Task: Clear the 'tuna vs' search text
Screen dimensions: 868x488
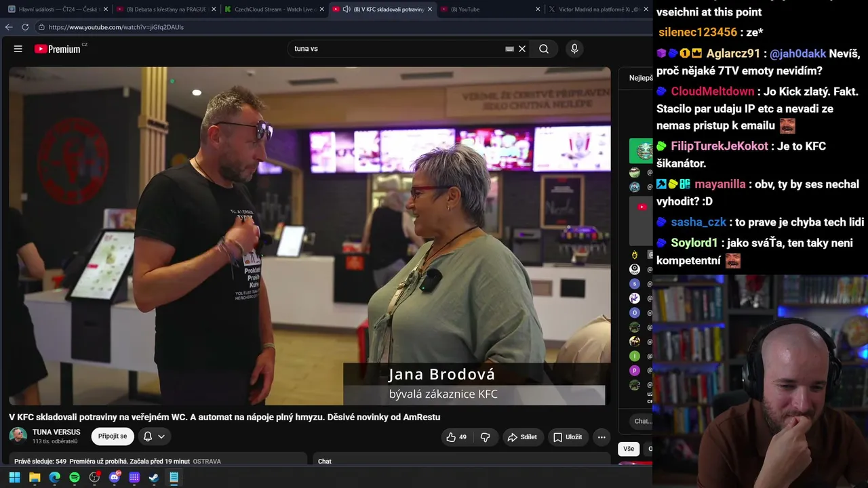Action: pos(522,49)
